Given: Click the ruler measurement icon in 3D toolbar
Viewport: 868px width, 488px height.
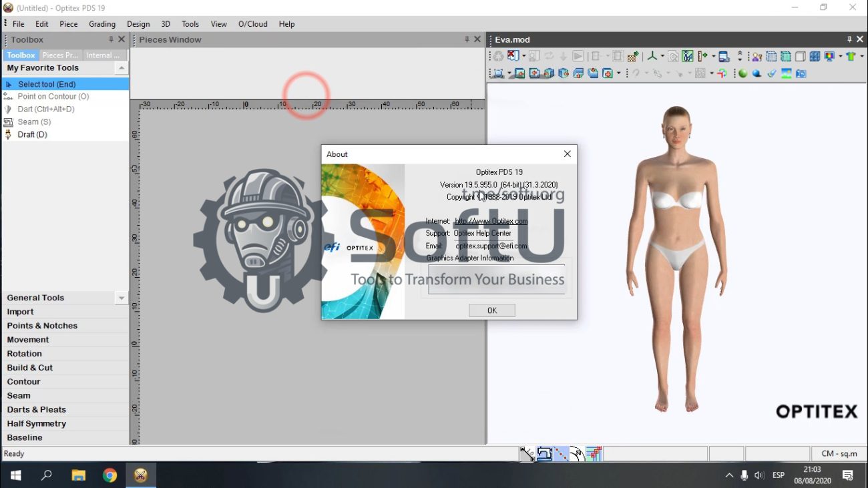Looking at the screenshot, I should pyautogui.click(x=702, y=57).
